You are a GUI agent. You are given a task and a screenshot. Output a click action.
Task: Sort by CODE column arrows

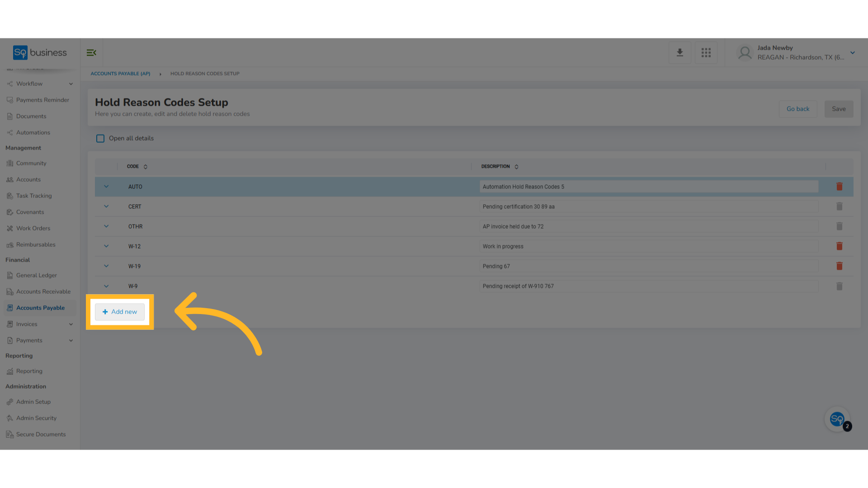click(146, 167)
